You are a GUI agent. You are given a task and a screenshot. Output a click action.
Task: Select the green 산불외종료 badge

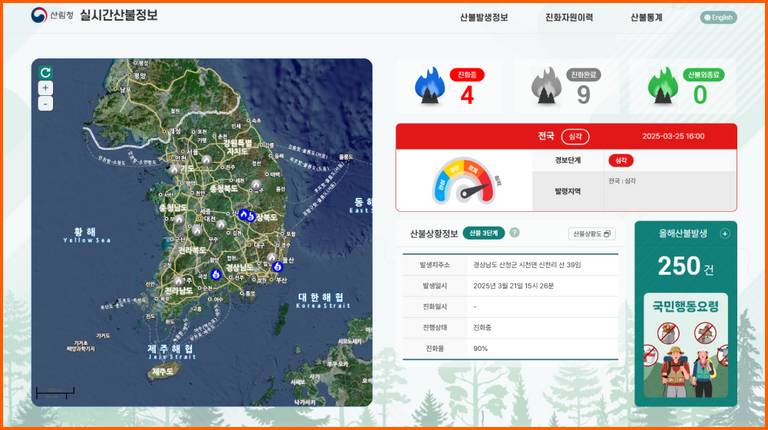(703, 75)
